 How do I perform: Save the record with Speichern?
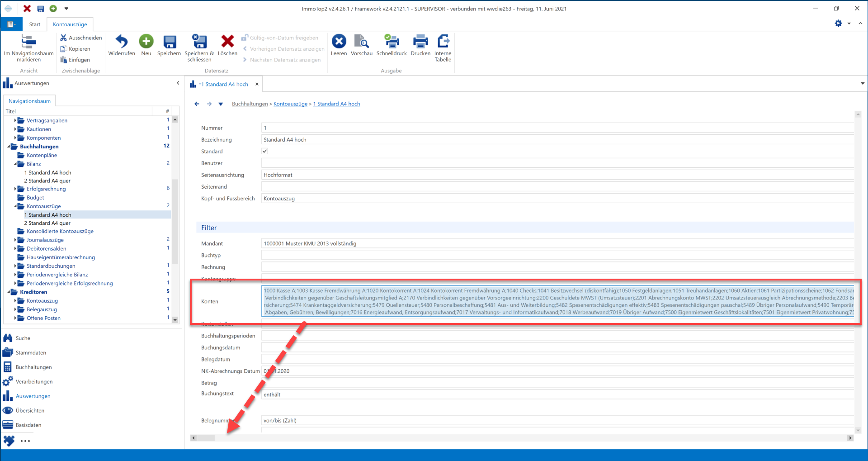[169, 45]
